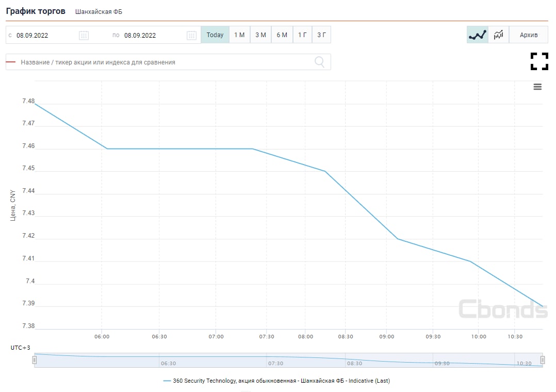Click right handle of range navigator
Image resolution: width=556 pixels, height=392 pixels.
(x=543, y=360)
